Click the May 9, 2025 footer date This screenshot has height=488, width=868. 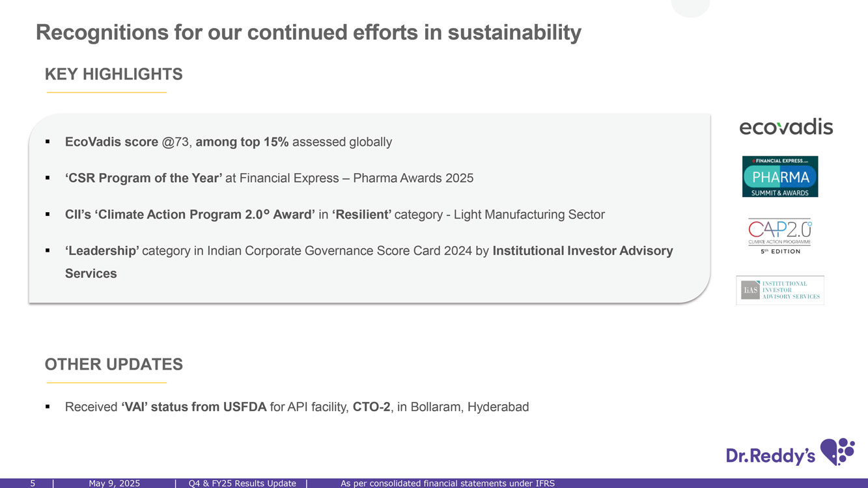tap(114, 483)
